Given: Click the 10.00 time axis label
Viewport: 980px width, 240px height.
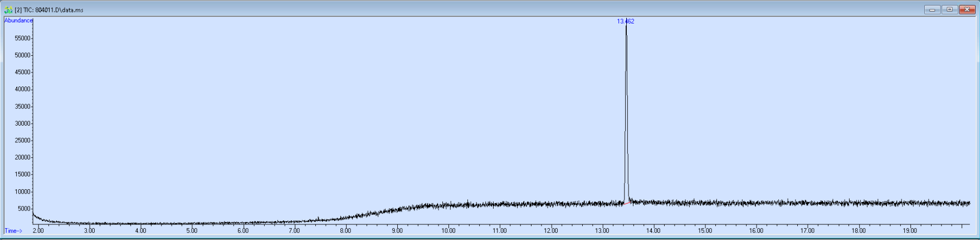Looking at the screenshot, I should (x=448, y=231).
